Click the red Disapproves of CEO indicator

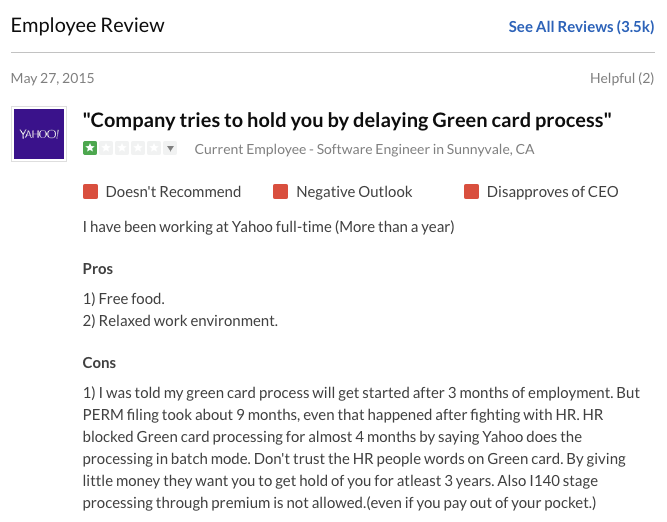[471, 191]
